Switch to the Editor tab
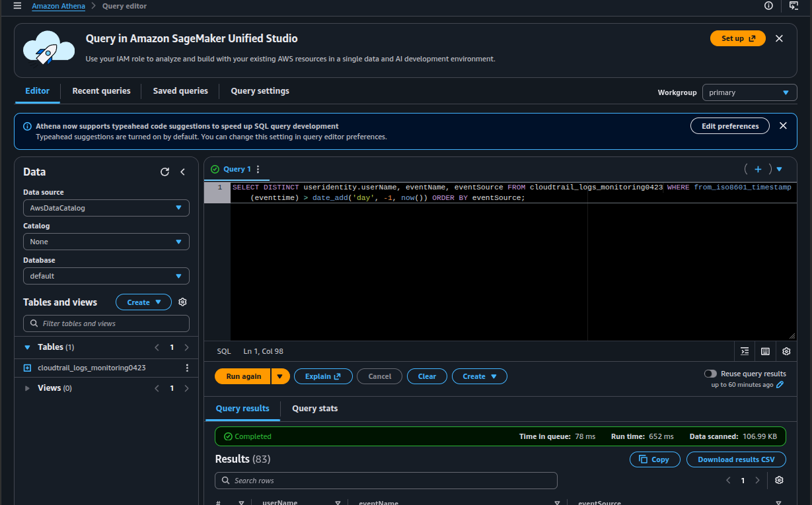 point(37,91)
